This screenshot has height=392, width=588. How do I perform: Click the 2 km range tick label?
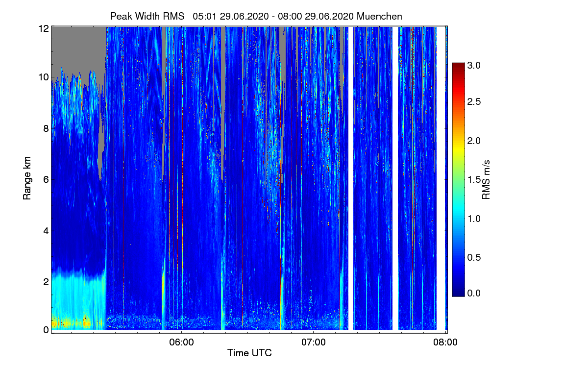[46, 282]
